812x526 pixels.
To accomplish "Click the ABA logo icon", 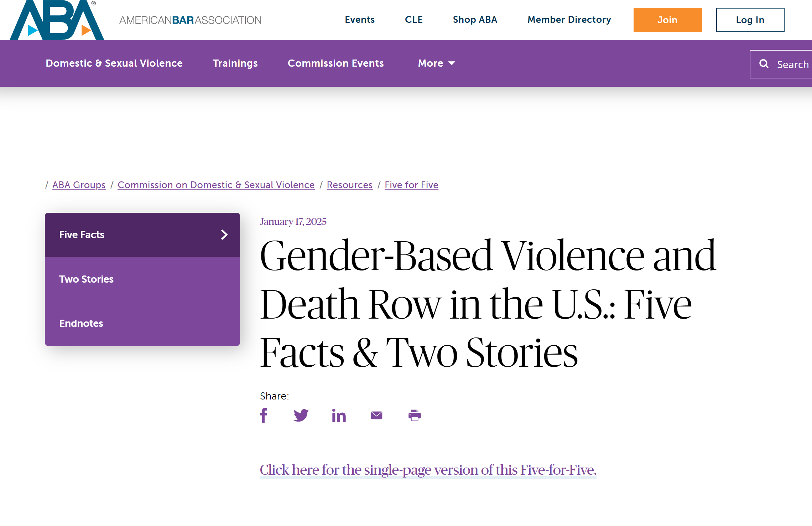I will click(x=57, y=20).
